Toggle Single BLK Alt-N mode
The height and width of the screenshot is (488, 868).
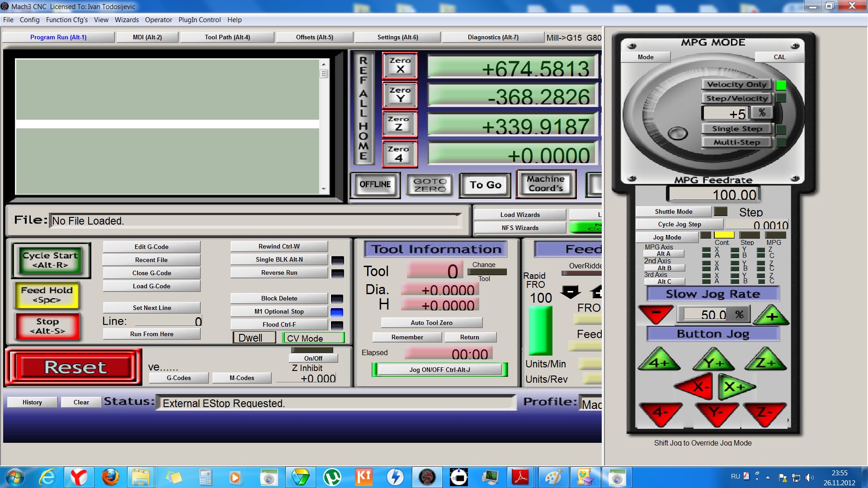pos(279,259)
